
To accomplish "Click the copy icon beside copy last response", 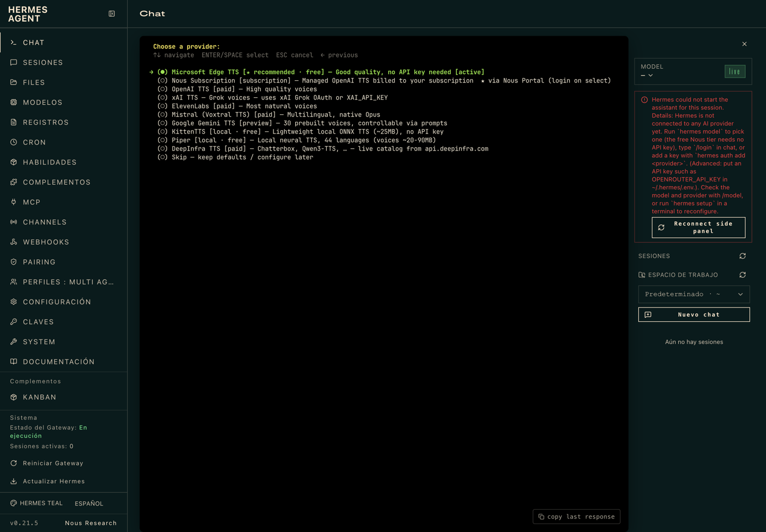I will pos(542,517).
